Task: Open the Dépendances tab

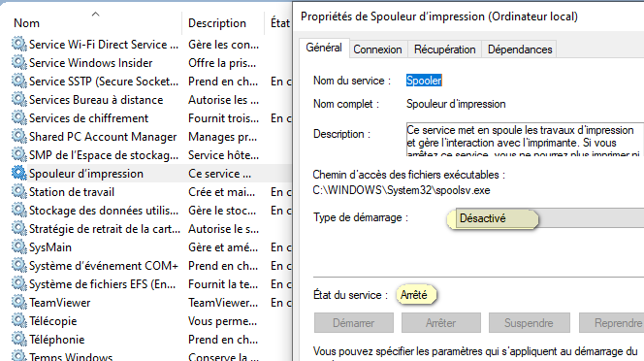Action: 520,49
